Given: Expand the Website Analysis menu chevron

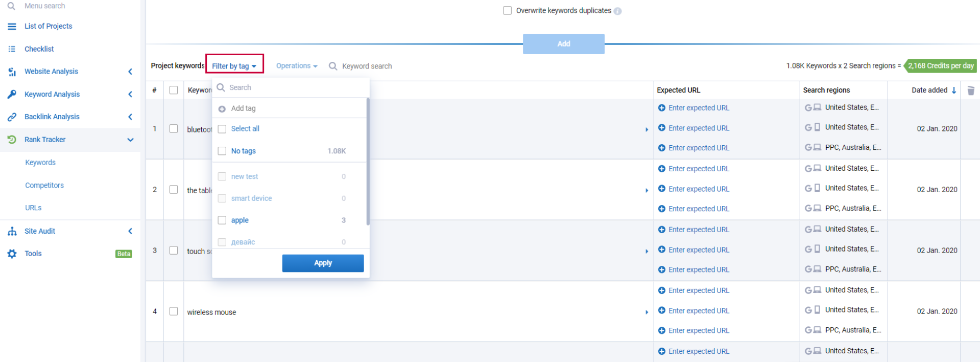Looking at the screenshot, I should (130, 72).
